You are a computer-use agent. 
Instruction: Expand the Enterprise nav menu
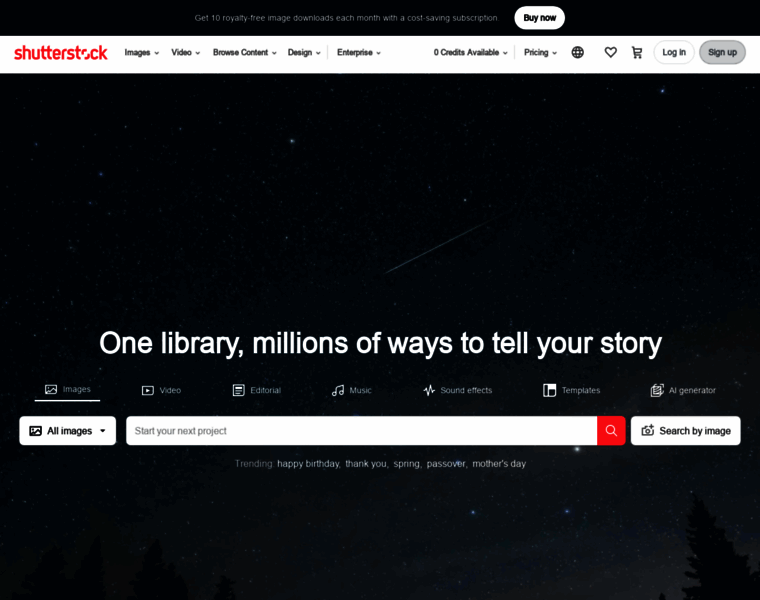[359, 52]
